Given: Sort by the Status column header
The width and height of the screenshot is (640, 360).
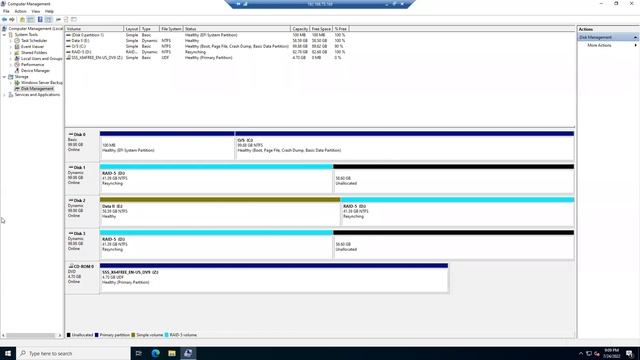Looking at the screenshot, I should click(237, 29).
